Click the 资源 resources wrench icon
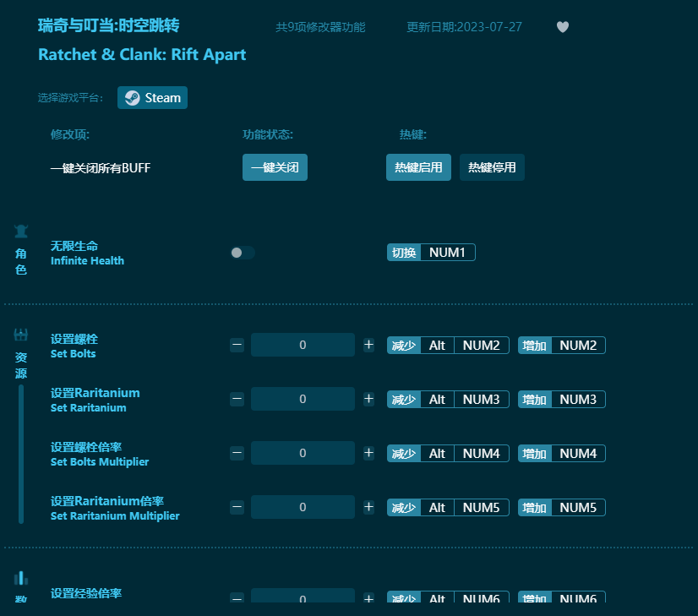Screen dimensions: 698x616 [20, 333]
